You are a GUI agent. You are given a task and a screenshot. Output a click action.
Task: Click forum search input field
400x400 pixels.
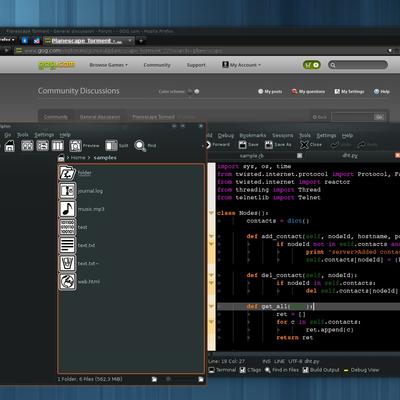tap(352, 117)
